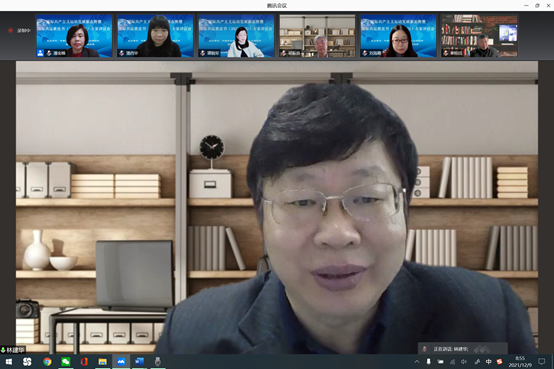Screen dimensions: 554x369
Task: Click the microphone icon in system tray
Action: 428,362
